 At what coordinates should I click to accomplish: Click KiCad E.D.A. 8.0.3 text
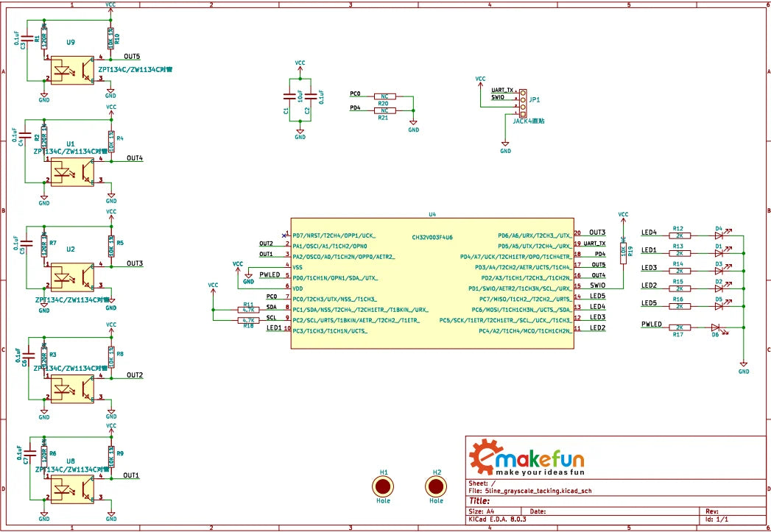click(497, 519)
